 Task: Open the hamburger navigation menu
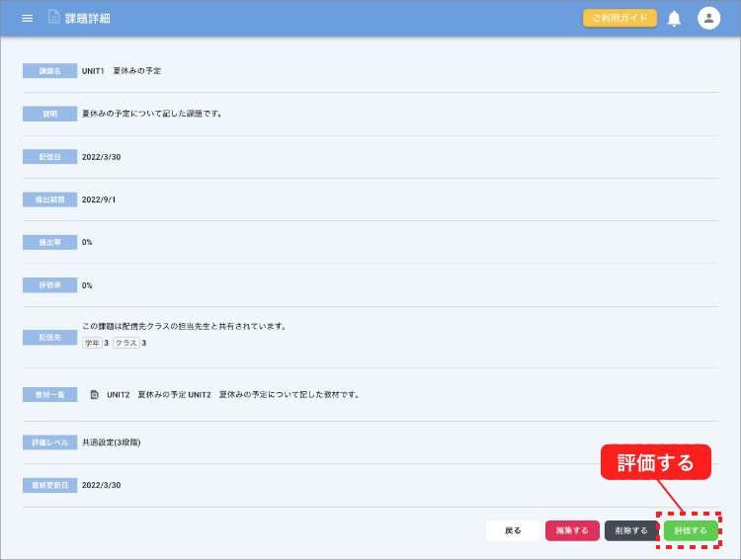click(x=28, y=19)
